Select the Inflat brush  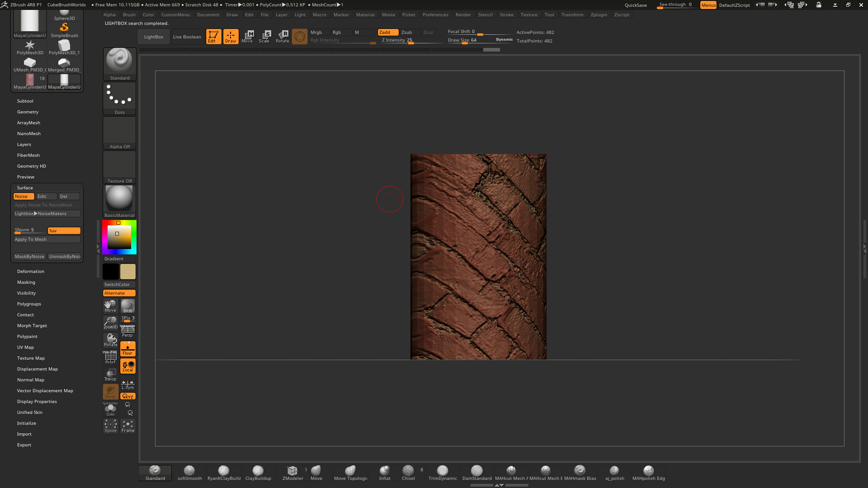(x=385, y=473)
